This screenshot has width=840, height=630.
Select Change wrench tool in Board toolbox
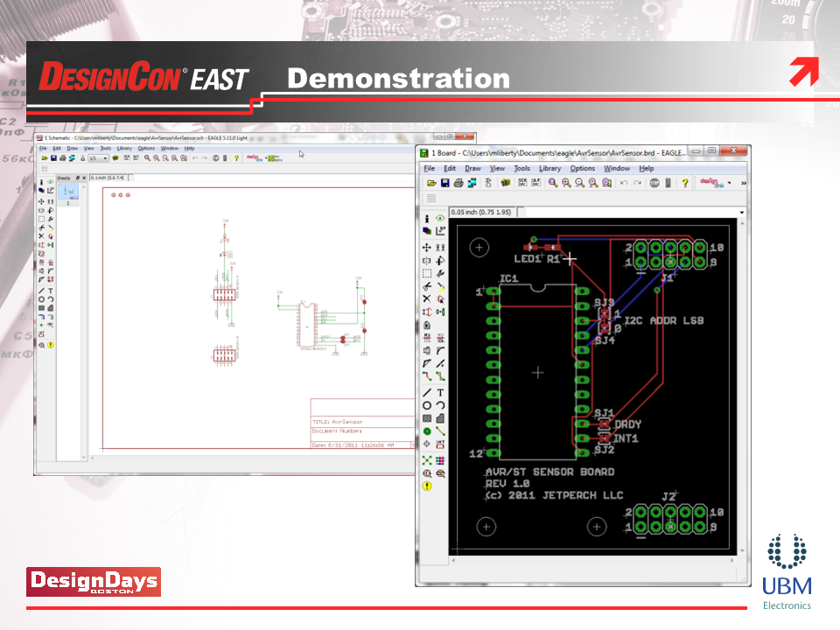pyautogui.click(x=440, y=274)
